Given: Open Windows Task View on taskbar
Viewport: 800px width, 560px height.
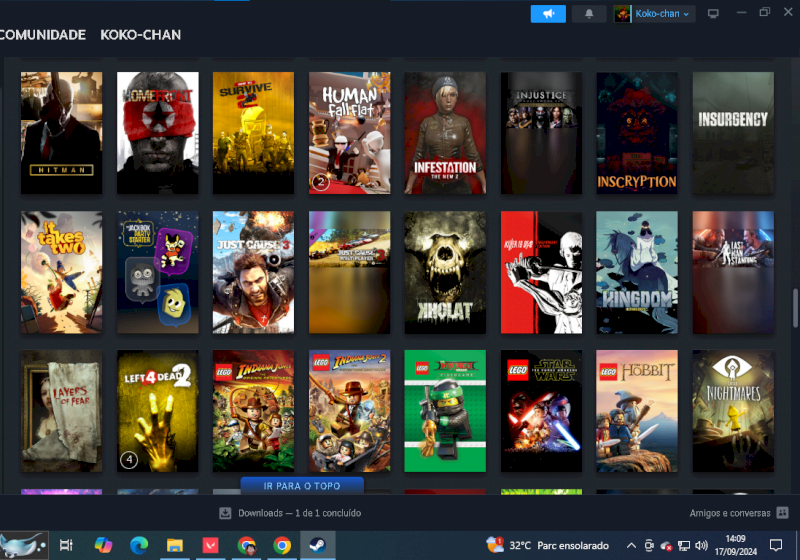Looking at the screenshot, I should pyautogui.click(x=66, y=545).
